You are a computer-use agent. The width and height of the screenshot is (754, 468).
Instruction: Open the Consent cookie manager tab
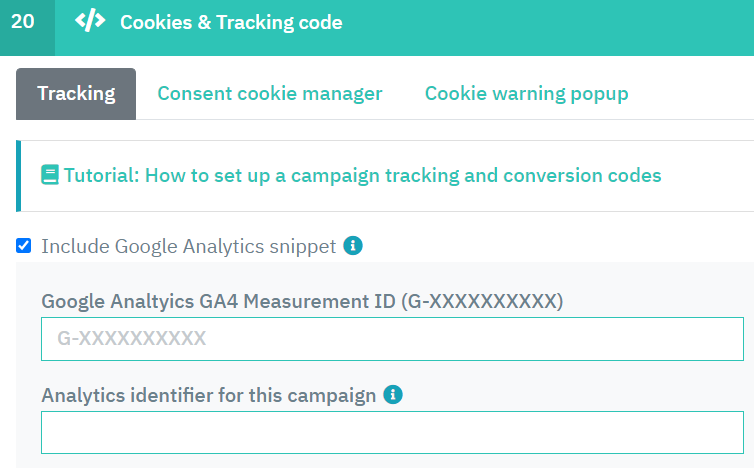coord(270,94)
